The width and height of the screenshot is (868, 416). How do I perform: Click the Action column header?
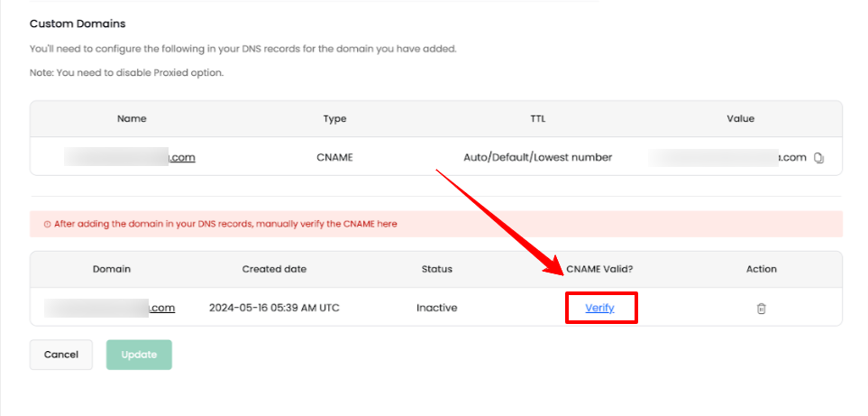click(x=761, y=269)
